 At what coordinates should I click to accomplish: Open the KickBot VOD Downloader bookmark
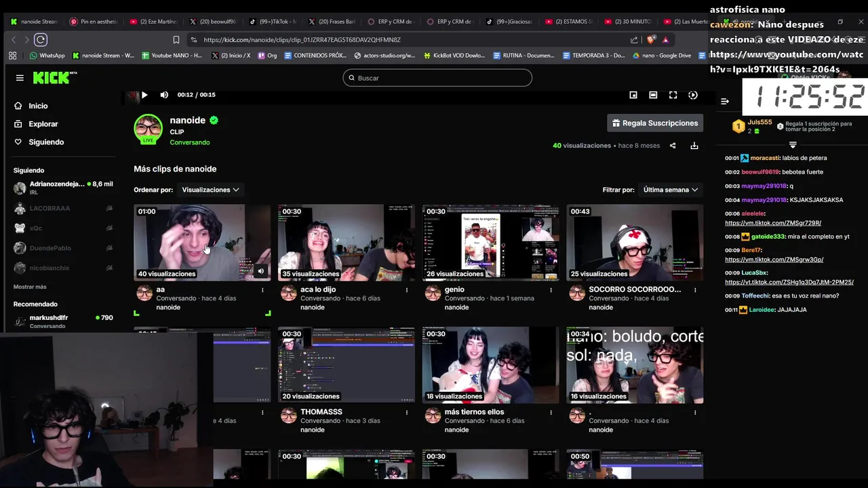[454, 56]
